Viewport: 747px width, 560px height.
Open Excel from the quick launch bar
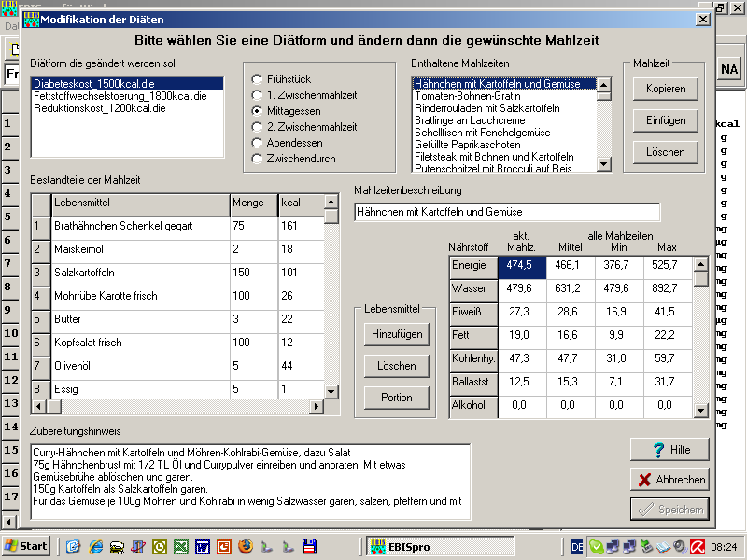[x=180, y=546]
